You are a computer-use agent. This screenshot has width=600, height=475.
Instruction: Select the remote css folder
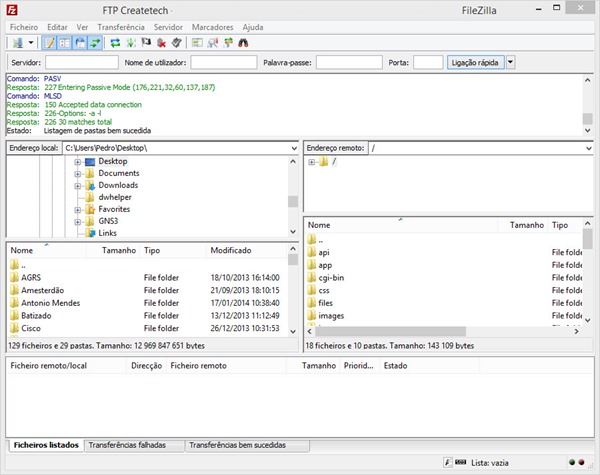point(324,290)
